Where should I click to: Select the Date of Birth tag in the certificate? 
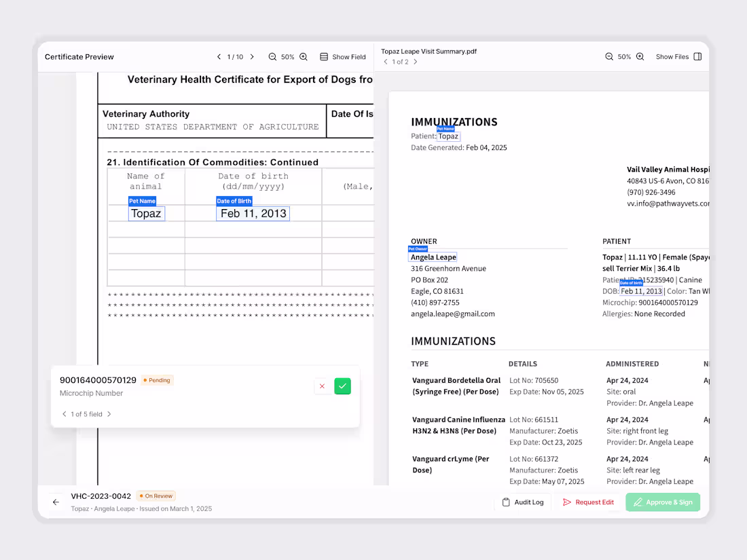(x=234, y=201)
